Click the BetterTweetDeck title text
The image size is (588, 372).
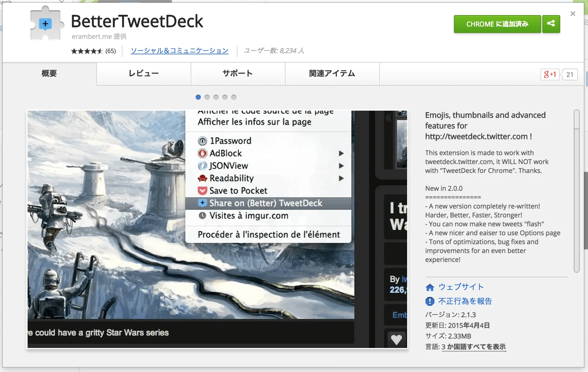pyautogui.click(x=137, y=21)
